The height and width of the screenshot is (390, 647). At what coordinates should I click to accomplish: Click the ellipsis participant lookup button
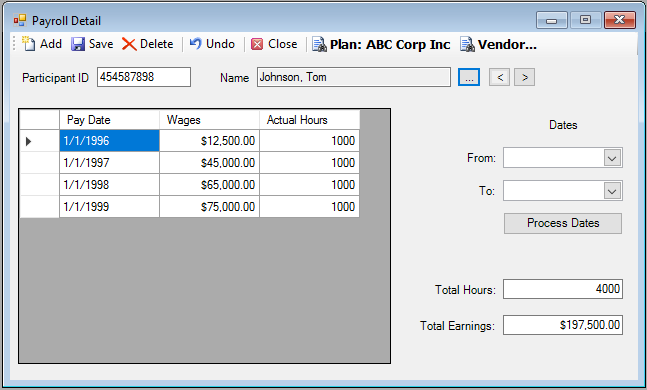coord(469,77)
